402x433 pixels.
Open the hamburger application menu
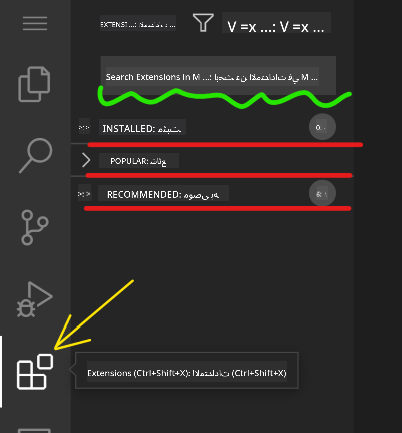tap(35, 23)
